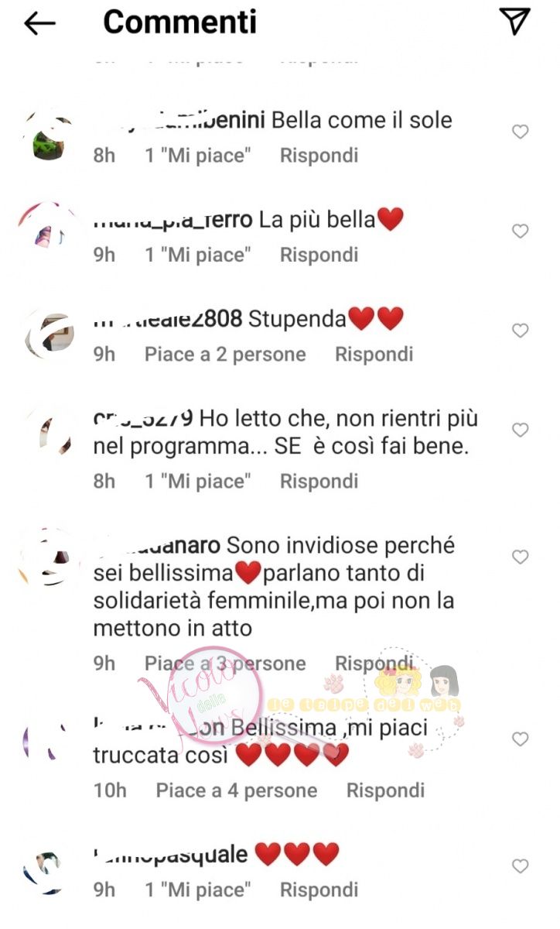Like the 'Bella come il sole' comment
Image resolution: width=560 pixels, height=929 pixels.
(521, 132)
